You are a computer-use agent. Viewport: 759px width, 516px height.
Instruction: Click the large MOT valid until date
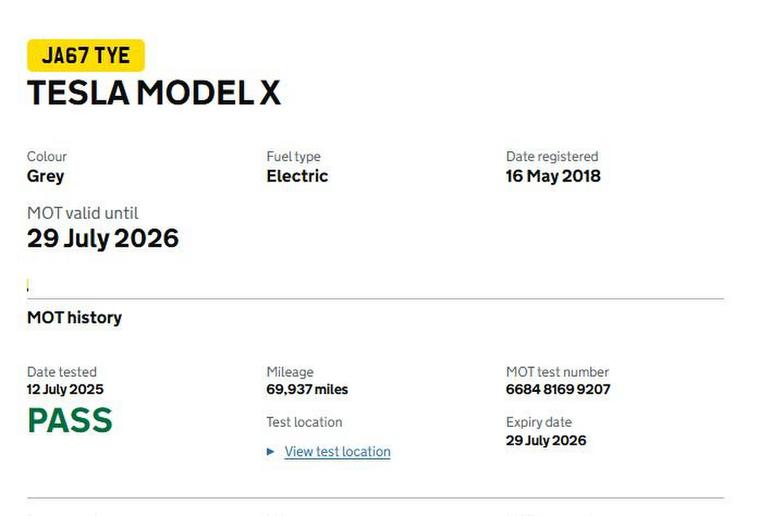103,239
